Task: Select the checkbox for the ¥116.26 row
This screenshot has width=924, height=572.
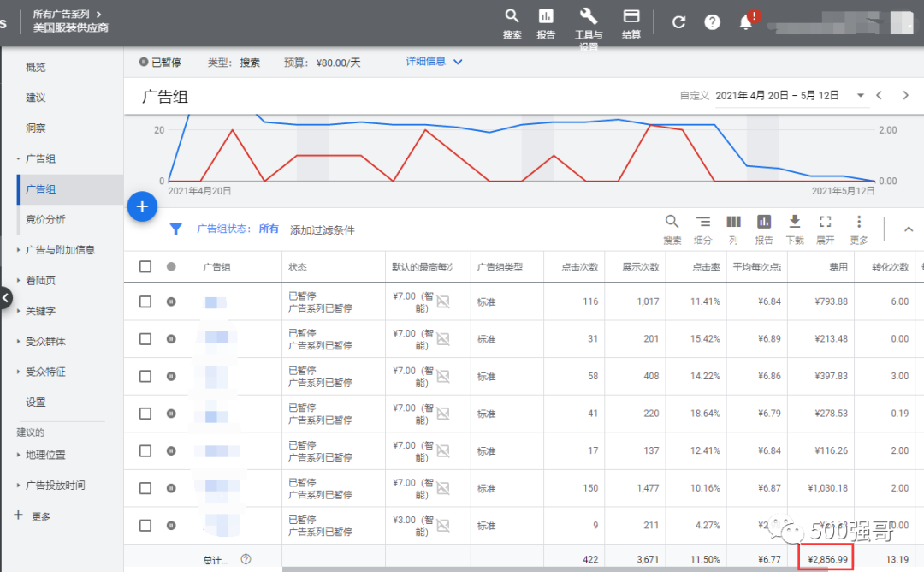Action: 145,450
